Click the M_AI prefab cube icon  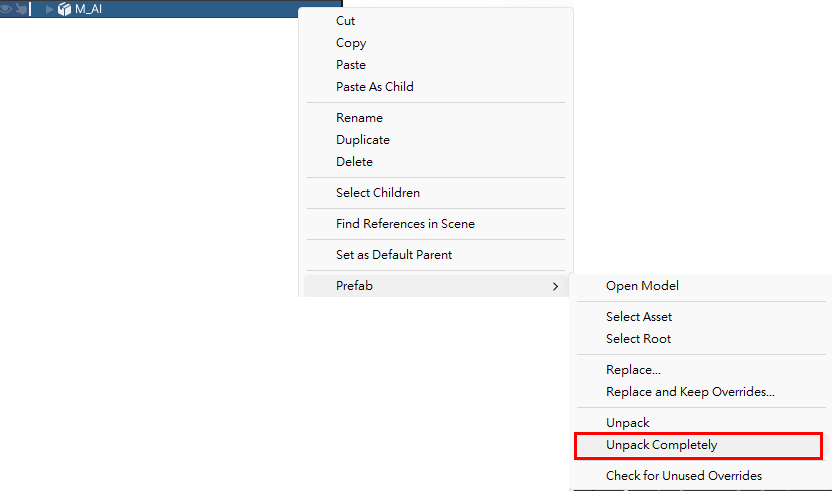tap(64, 9)
